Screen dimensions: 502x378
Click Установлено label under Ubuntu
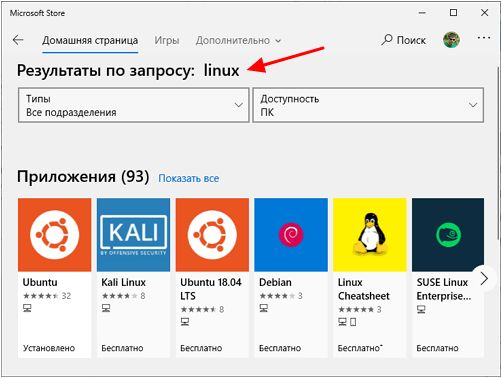(49, 348)
